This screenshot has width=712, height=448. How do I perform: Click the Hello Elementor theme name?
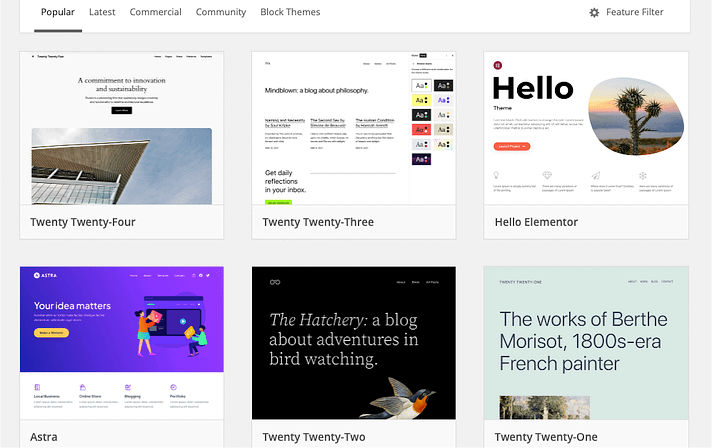[536, 222]
